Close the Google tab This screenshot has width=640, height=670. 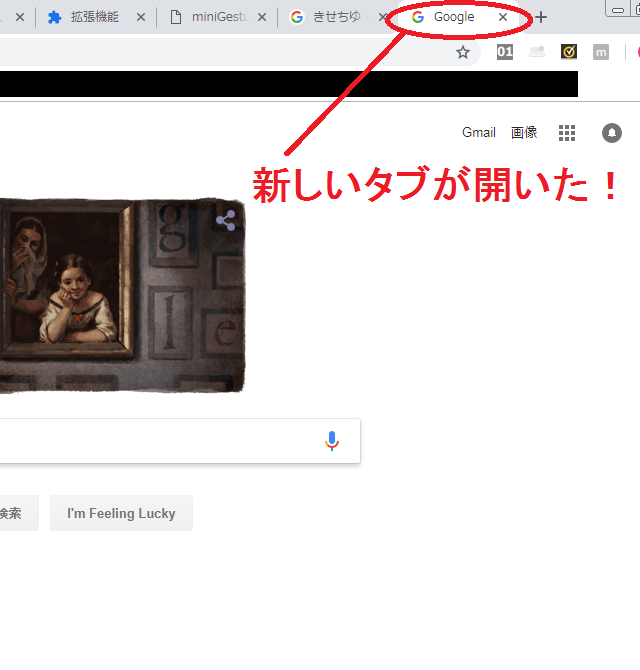(503, 17)
